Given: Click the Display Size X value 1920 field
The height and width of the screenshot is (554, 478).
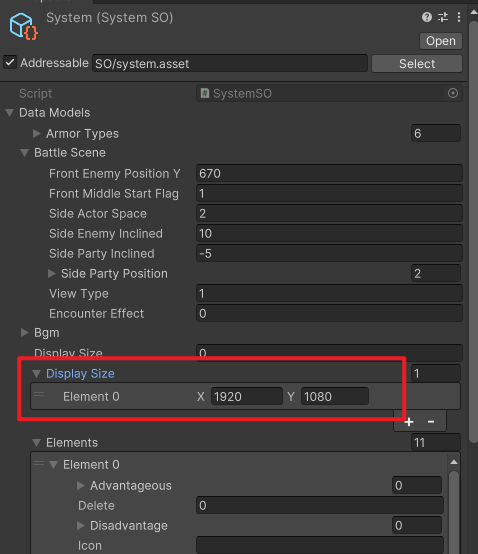Looking at the screenshot, I should click(247, 396).
